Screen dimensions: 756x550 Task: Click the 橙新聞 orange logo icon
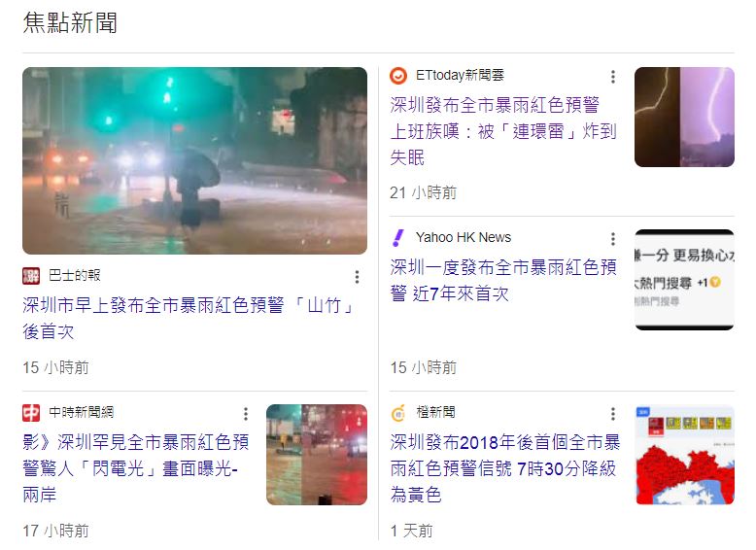tap(398, 413)
